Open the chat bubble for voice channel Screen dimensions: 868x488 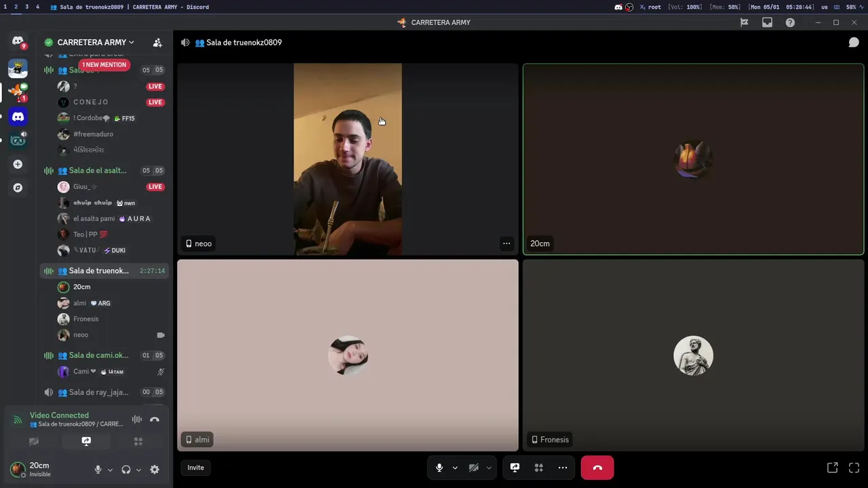point(854,43)
